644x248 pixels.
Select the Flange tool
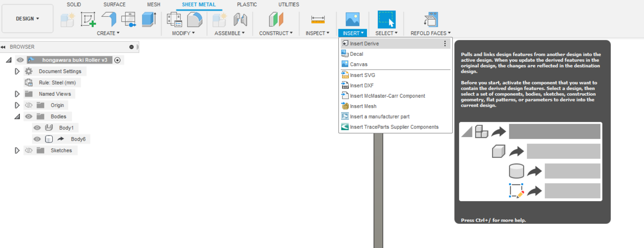coord(109,19)
